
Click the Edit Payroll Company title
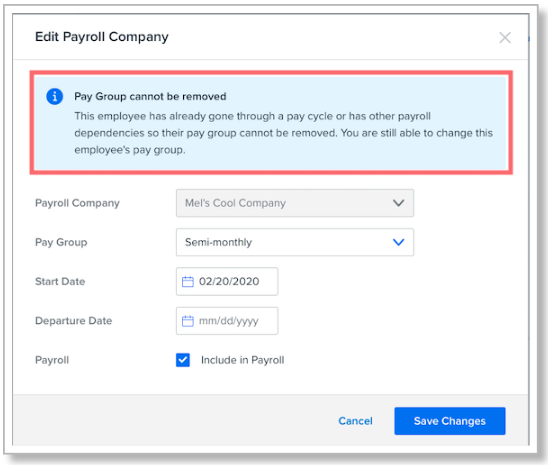click(x=102, y=37)
